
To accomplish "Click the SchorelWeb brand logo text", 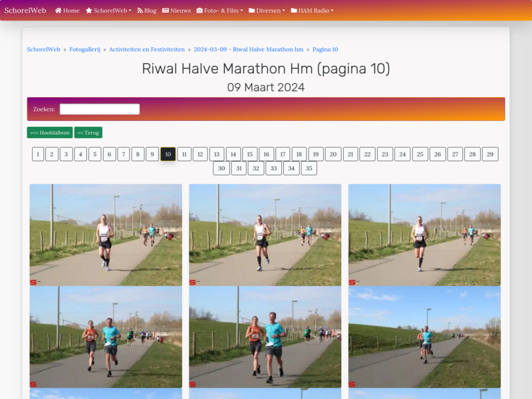I will [25, 11].
